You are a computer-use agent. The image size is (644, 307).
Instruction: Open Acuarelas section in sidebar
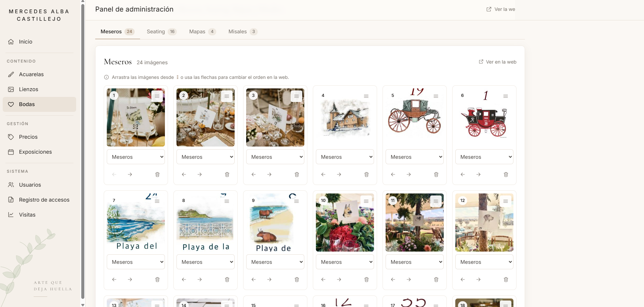pos(39,74)
